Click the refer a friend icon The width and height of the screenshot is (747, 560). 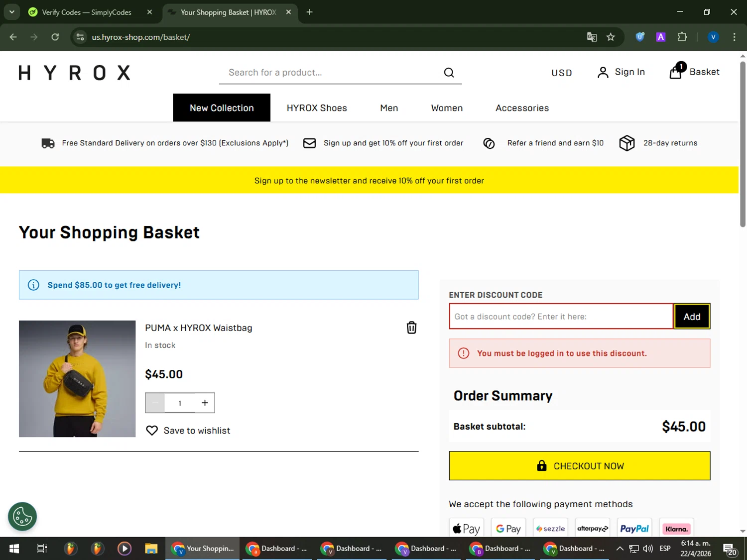pos(489,143)
